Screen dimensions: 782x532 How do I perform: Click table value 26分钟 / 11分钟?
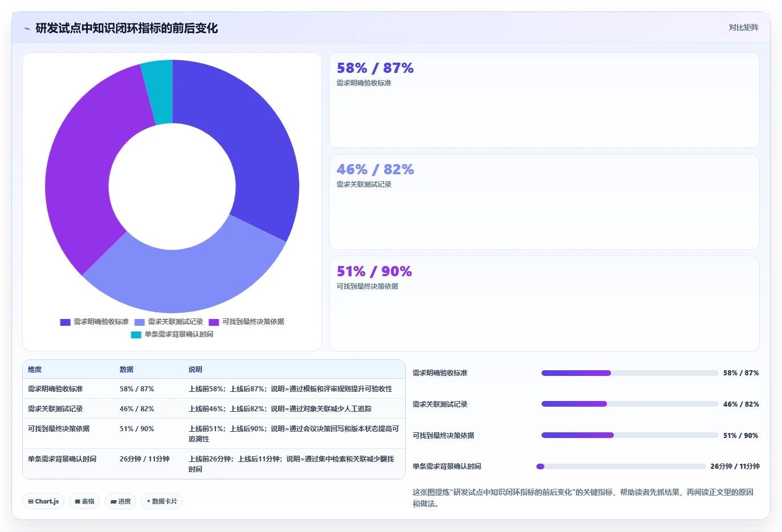click(x=145, y=459)
